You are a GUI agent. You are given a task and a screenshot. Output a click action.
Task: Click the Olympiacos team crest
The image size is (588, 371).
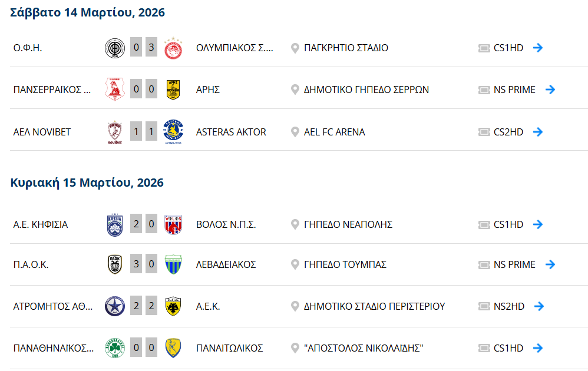point(173,48)
